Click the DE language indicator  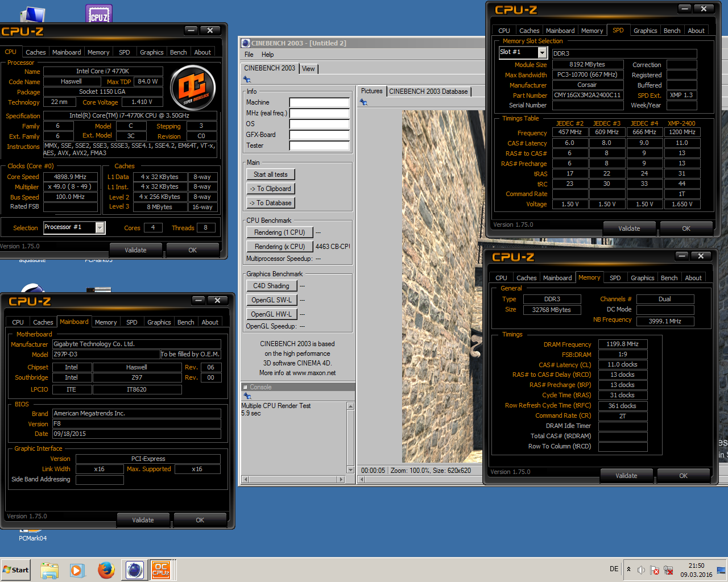(x=614, y=569)
